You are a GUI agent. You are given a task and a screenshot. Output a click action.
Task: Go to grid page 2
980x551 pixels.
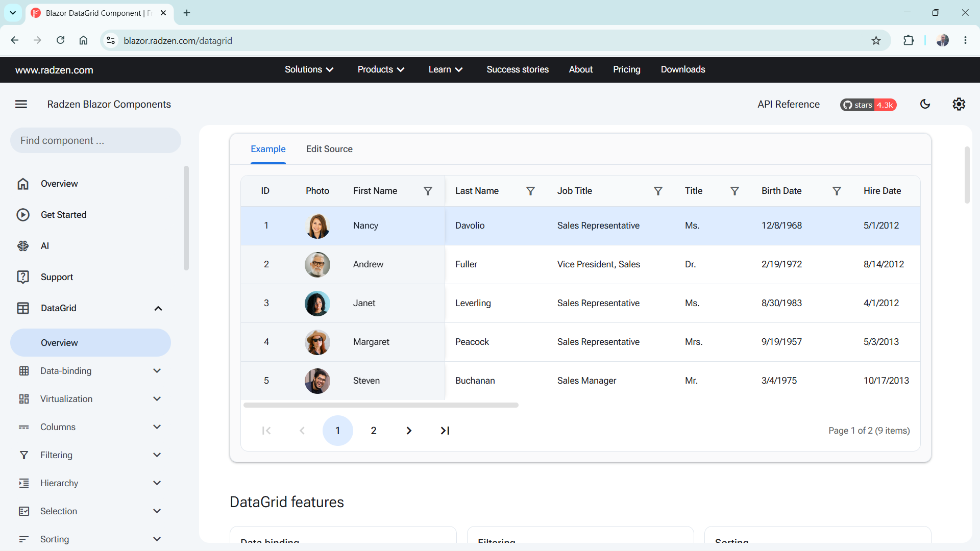[x=374, y=431]
